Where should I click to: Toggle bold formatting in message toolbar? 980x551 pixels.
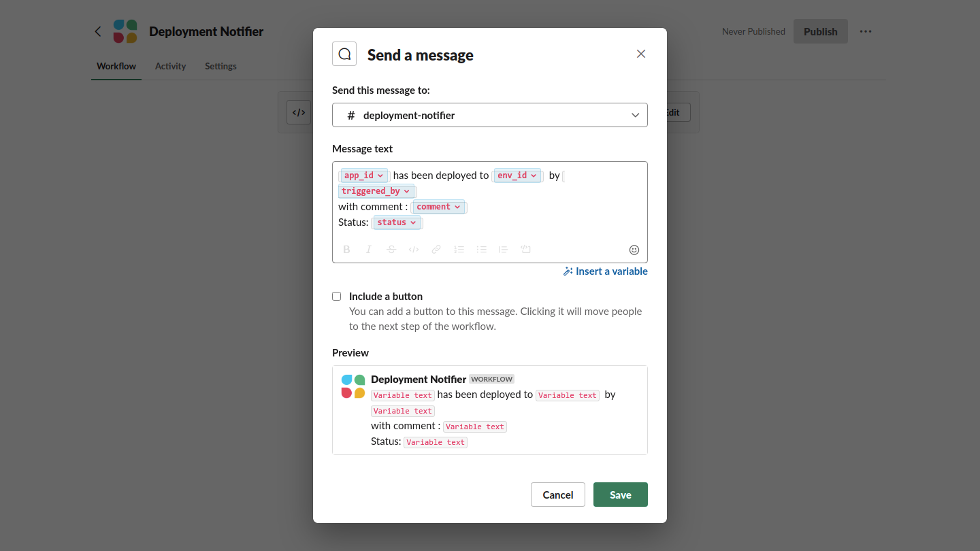tap(346, 250)
